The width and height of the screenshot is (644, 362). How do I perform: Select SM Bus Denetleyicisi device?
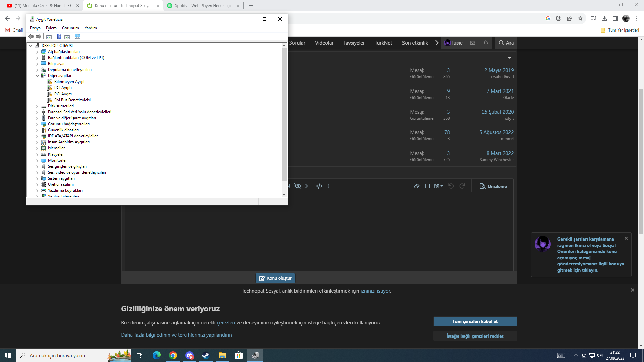[x=72, y=100]
